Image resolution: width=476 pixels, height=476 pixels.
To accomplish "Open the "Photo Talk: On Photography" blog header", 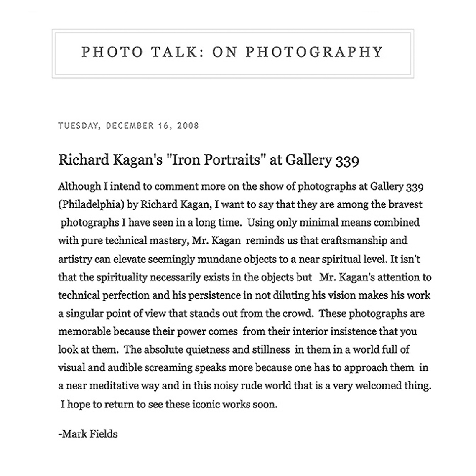I will click(232, 52).
